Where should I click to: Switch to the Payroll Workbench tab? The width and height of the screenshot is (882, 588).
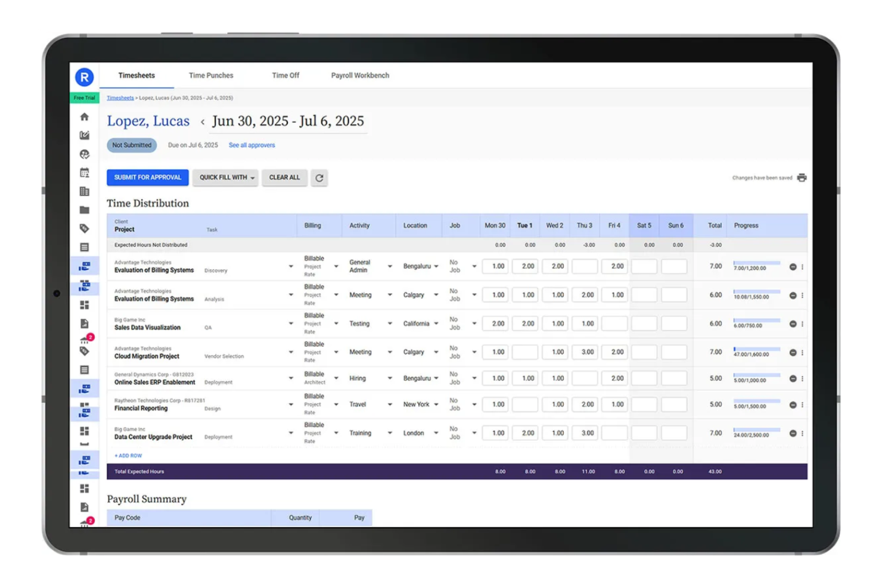tap(360, 76)
